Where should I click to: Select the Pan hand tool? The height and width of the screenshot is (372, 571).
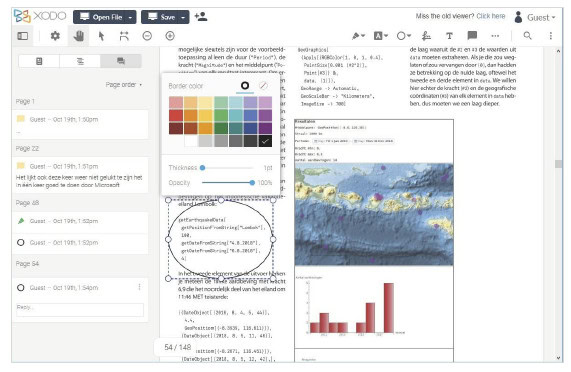tap(79, 36)
